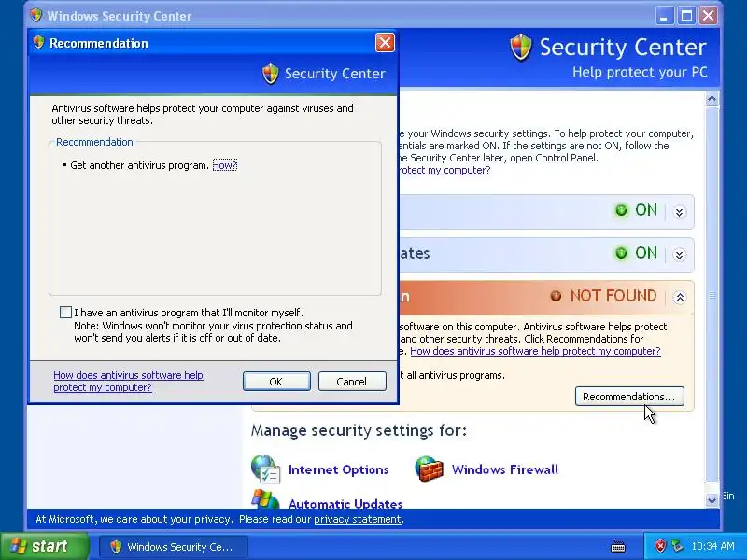Screen dimensions: 747x560
Task: Click the scrollbar down arrow in Security Center
Action: click(712, 500)
